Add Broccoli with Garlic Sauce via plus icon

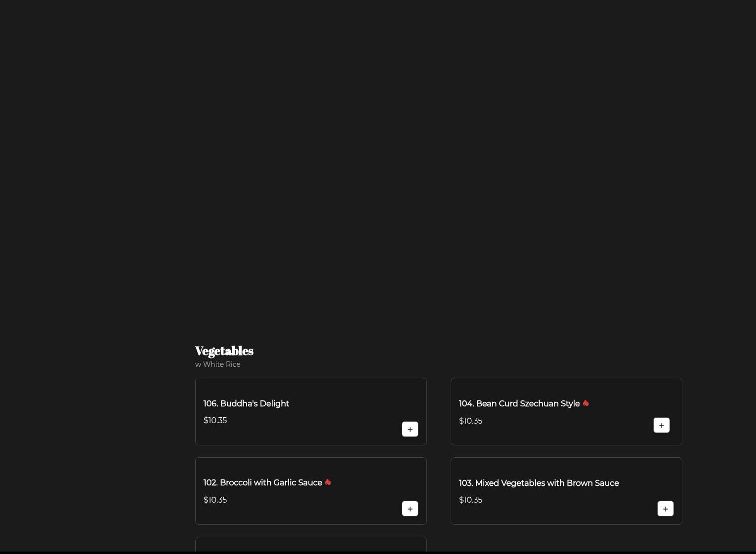point(410,509)
